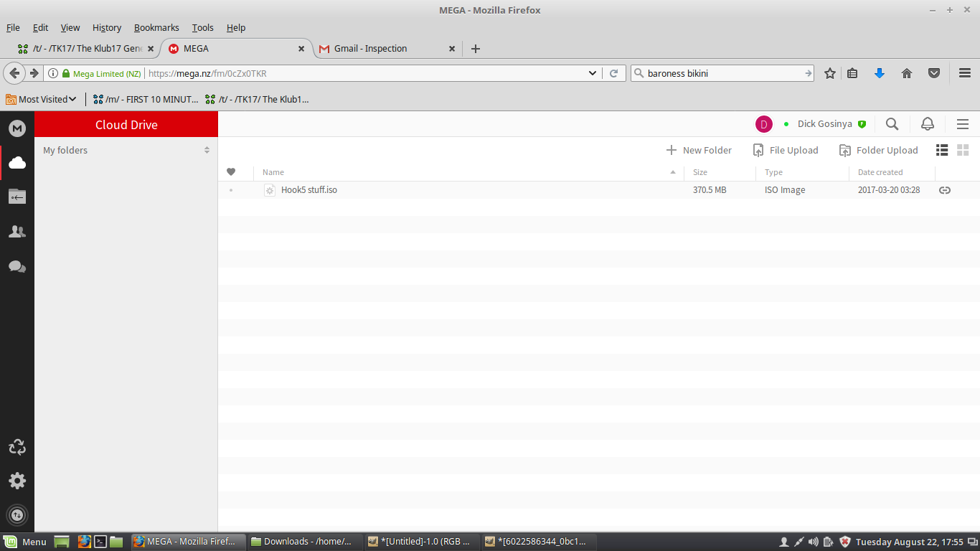The image size is (980, 551).
Task: Click site information icon in URL bar
Action: click(53, 73)
